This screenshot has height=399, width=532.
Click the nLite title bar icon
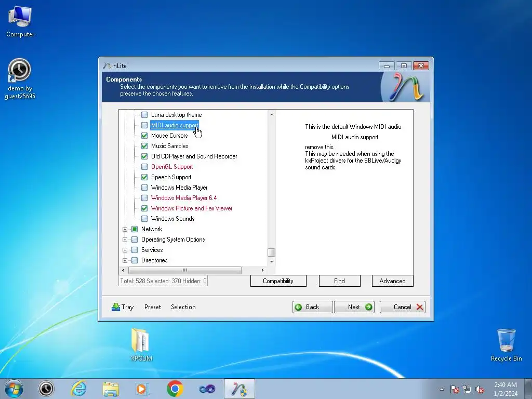(x=107, y=65)
